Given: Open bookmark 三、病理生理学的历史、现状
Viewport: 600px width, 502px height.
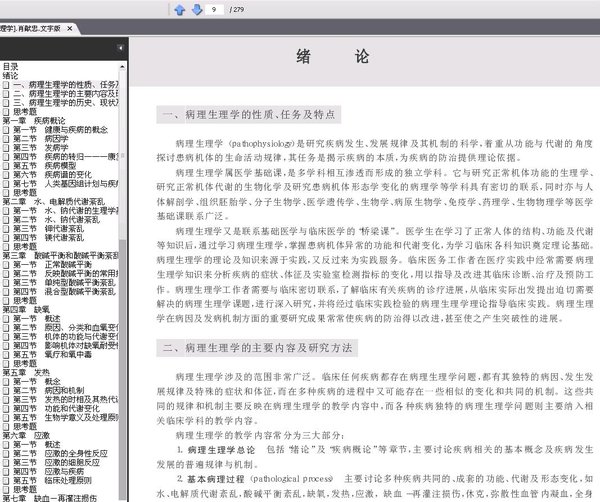Looking at the screenshot, I should [66, 103].
